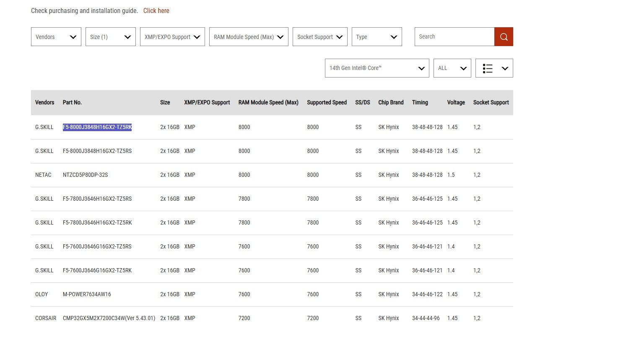Open the Socket Support filter dropdown
Screen dimensions: 644x362
(320, 37)
